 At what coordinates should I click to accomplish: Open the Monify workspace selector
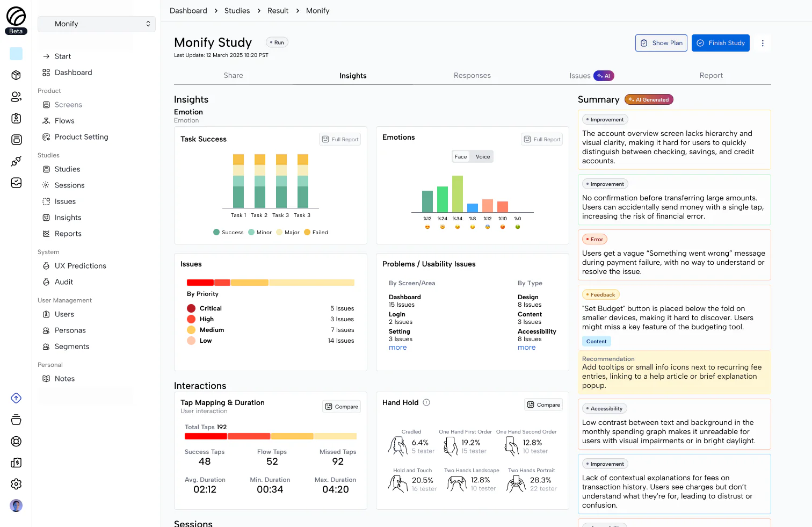coord(96,24)
